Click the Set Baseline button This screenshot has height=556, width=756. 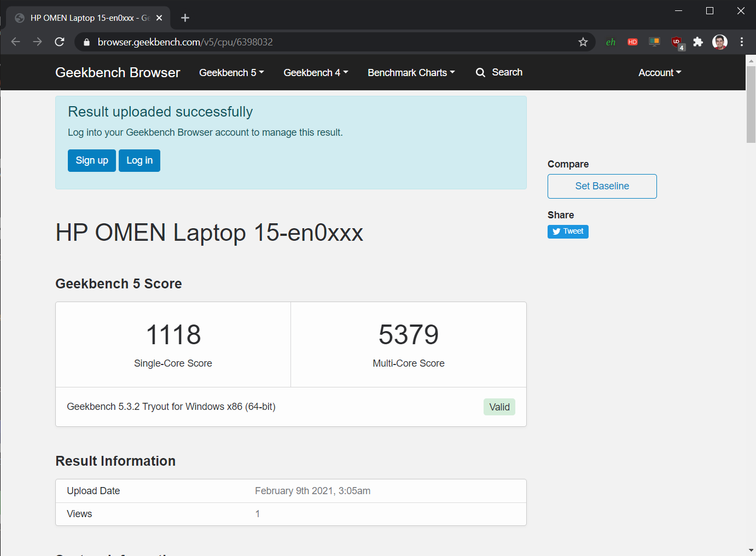point(602,186)
